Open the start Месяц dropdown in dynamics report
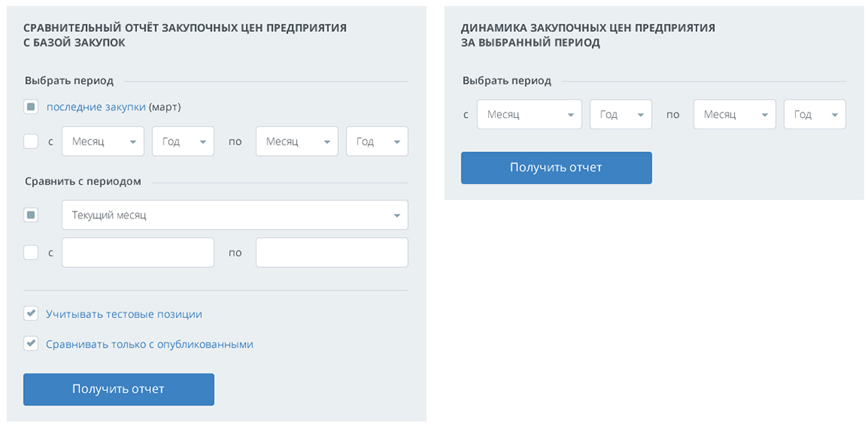Image resolution: width=868 pixels, height=426 pixels. coord(529,115)
